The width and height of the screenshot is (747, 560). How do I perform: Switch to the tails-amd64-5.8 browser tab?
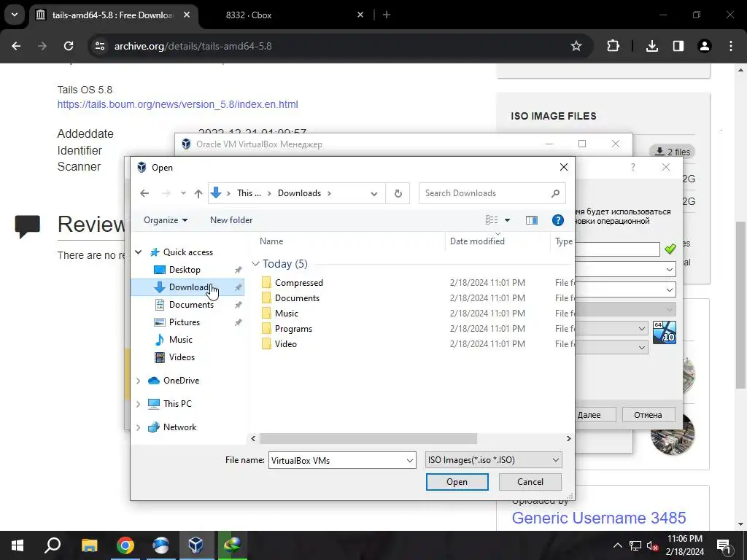tap(112, 15)
